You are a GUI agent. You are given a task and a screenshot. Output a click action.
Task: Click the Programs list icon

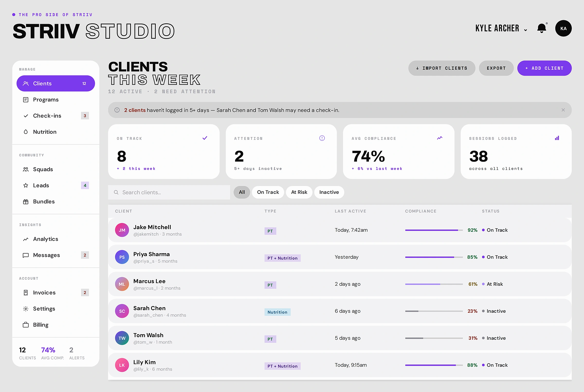(26, 100)
